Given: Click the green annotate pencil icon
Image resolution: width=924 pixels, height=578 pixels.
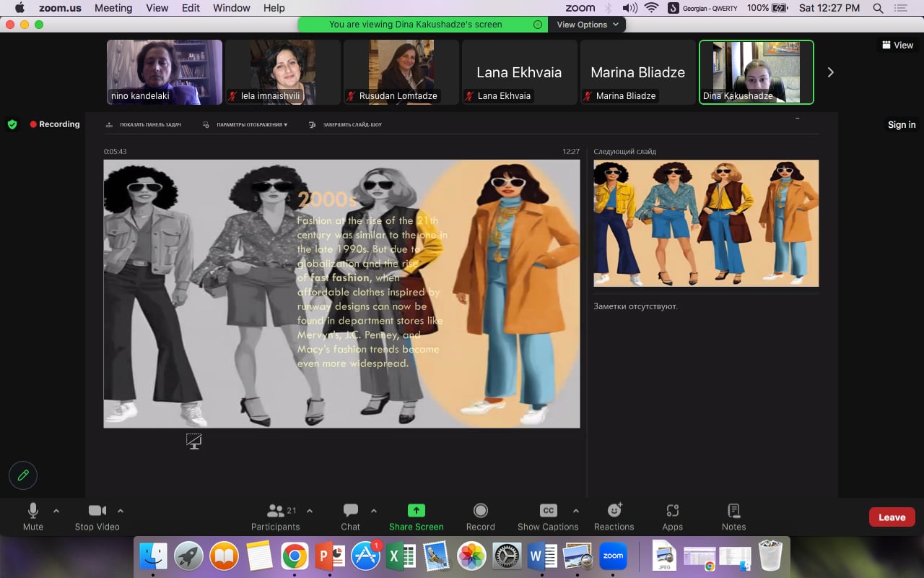Looking at the screenshot, I should click(x=23, y=475).
